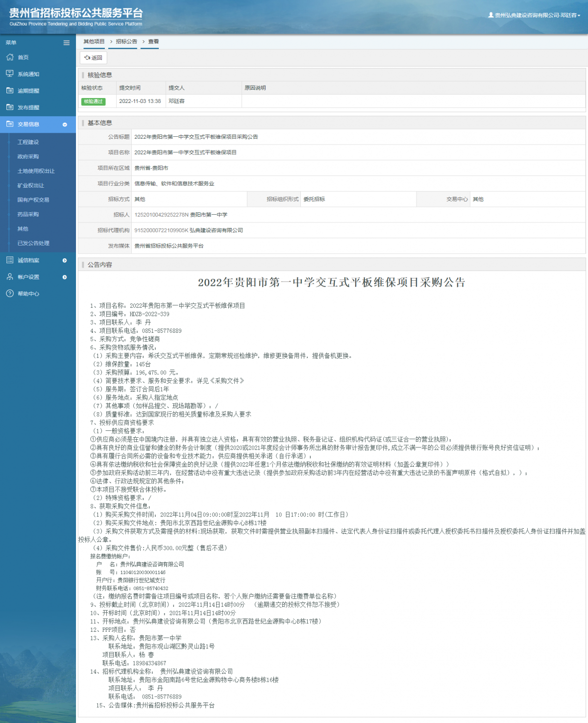588x723 pixels.
Task: Click the user avatar icon at top right
Action: point(491,15)
